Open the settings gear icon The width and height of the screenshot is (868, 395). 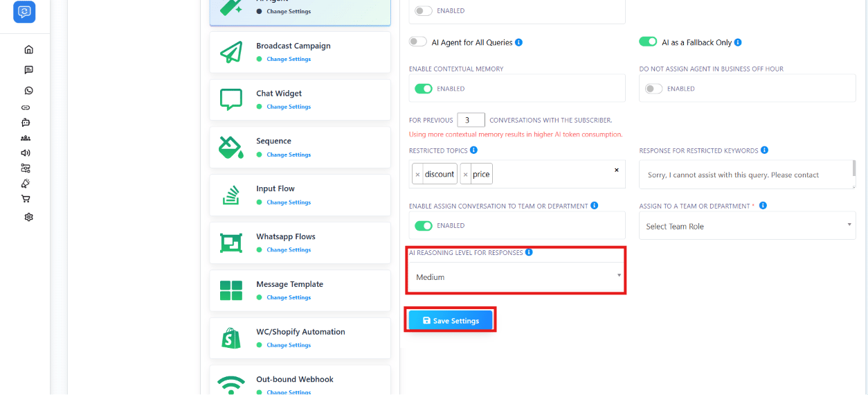(x=28, y=217)
